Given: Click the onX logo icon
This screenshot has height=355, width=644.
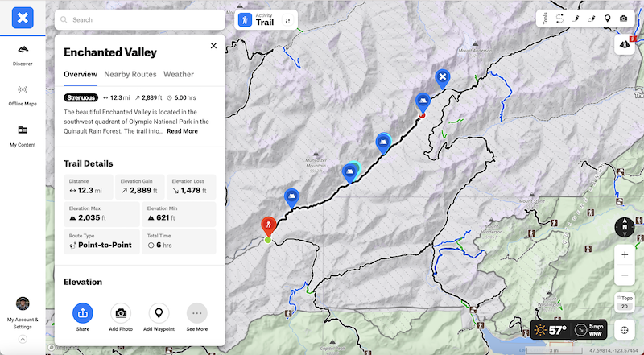Looking at the screenshot, I should point(23,18).
